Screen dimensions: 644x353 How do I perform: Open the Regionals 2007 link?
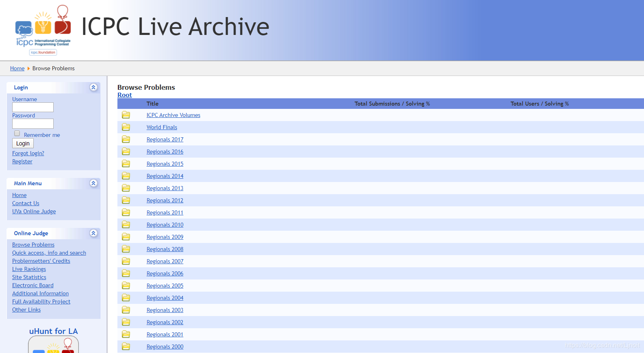pyautogui.click(x=165, y=261)
